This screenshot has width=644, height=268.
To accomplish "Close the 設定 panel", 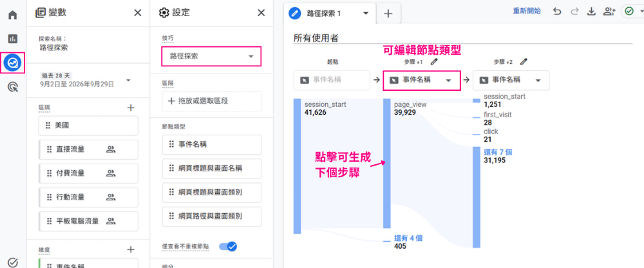I will pyautogui.click(x=261, y=13).
